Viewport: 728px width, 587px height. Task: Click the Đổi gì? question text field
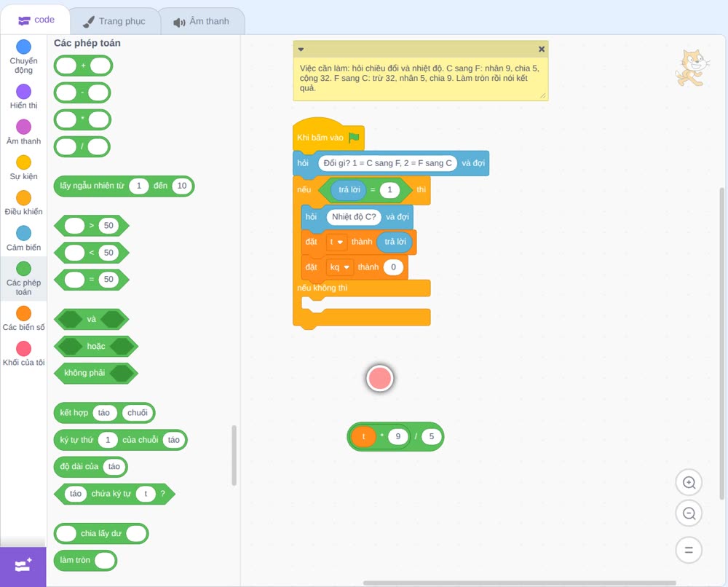point(388,163)
